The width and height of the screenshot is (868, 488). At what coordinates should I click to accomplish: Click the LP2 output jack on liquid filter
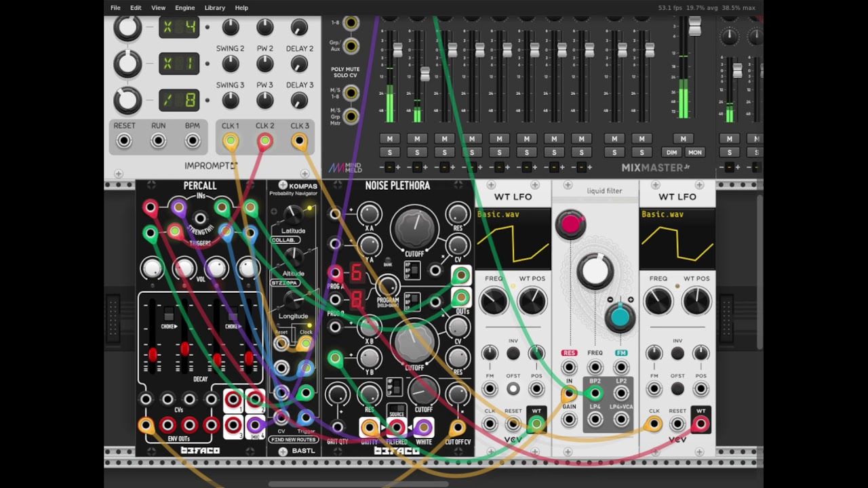[621, 393]
